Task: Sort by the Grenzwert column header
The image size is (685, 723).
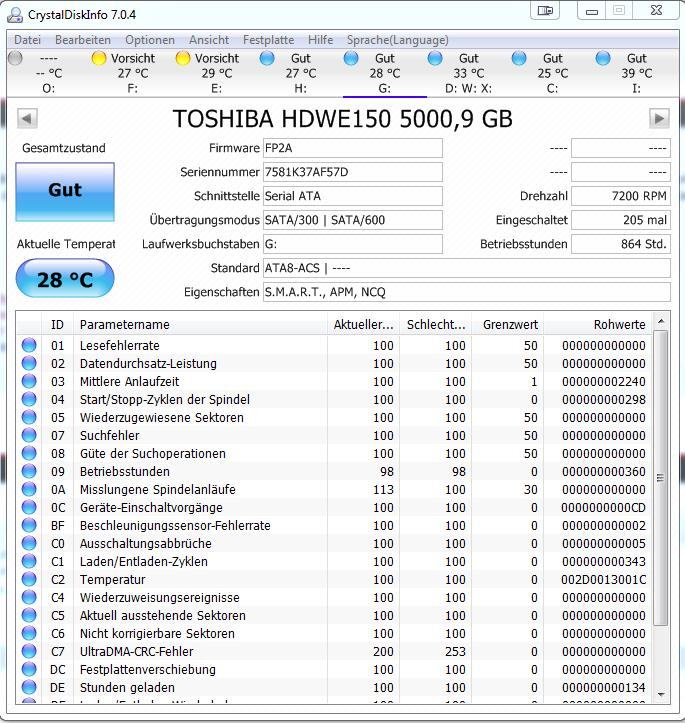Action: [x=508, y=325]
